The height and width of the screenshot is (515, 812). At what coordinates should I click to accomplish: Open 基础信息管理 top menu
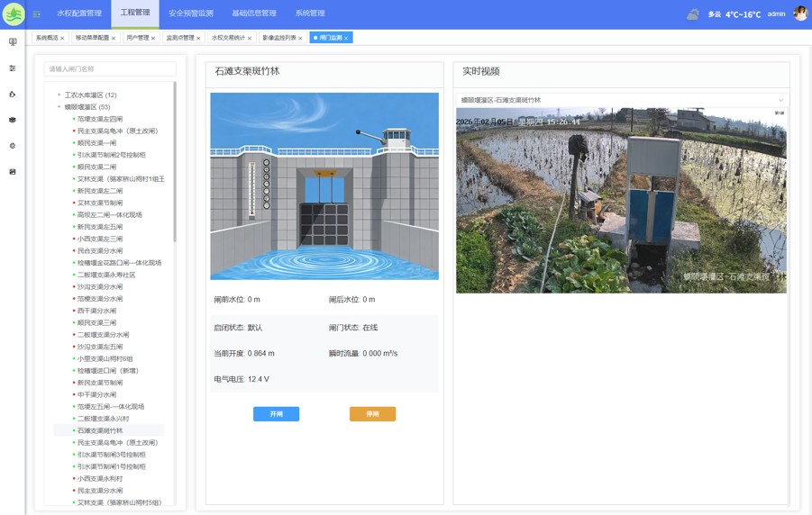pyautogui.click(x=254, y=14)
